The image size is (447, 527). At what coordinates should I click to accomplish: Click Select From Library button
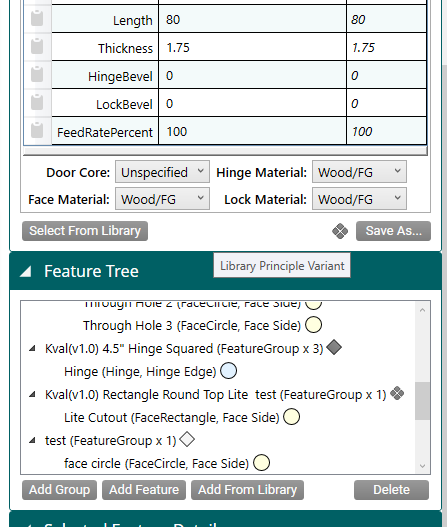tap(85, 231)
